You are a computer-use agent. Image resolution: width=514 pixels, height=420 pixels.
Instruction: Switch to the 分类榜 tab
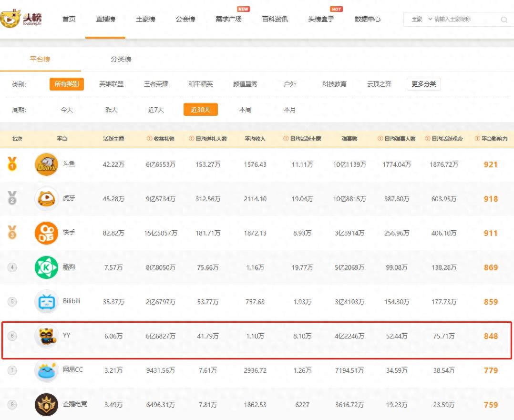121,59
